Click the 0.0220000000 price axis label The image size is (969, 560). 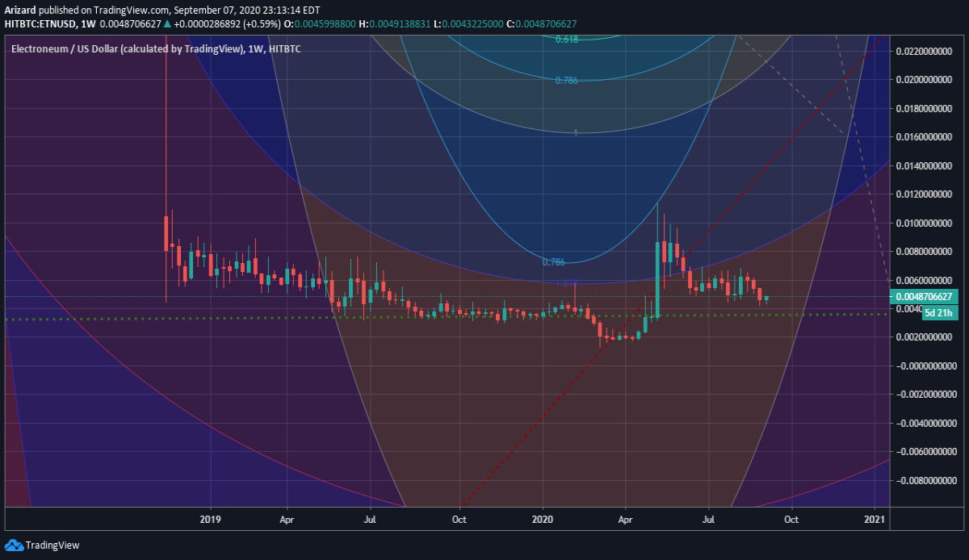click(x=925, y=51)
